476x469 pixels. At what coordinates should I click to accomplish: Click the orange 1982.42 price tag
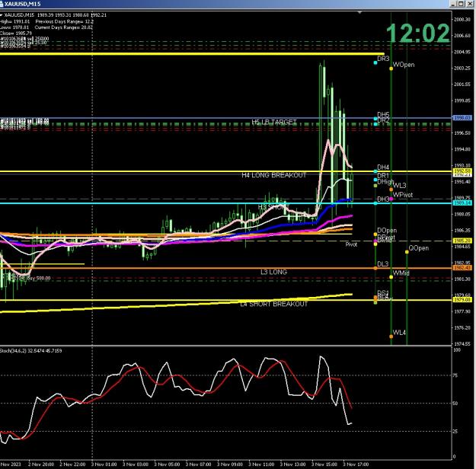click(462, 268)
